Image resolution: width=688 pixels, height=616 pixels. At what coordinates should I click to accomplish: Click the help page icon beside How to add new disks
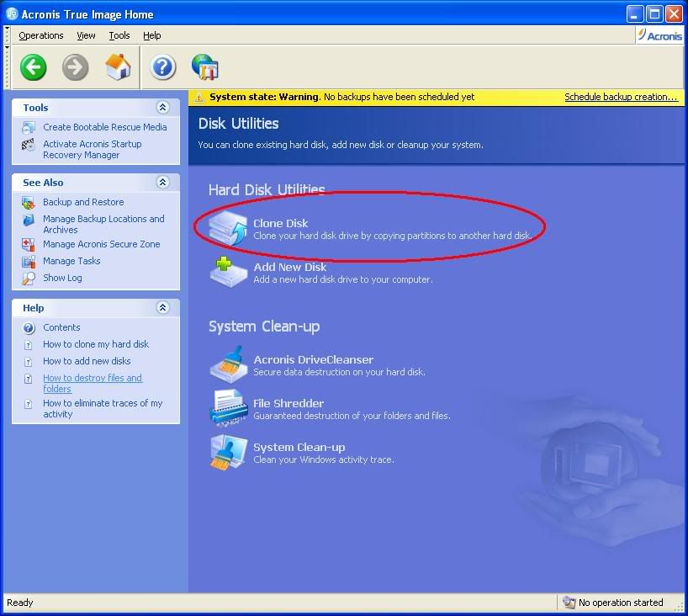(x=29, y=362)
